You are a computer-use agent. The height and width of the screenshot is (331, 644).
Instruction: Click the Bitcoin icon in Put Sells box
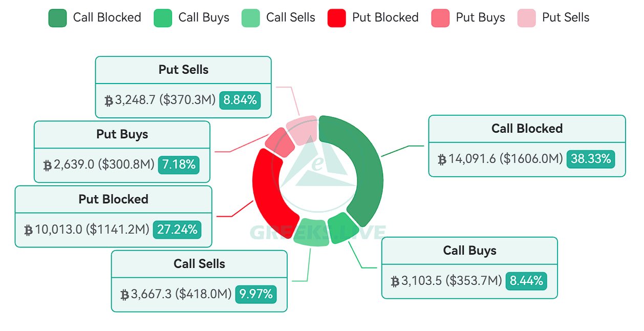[x=109, y=101]
